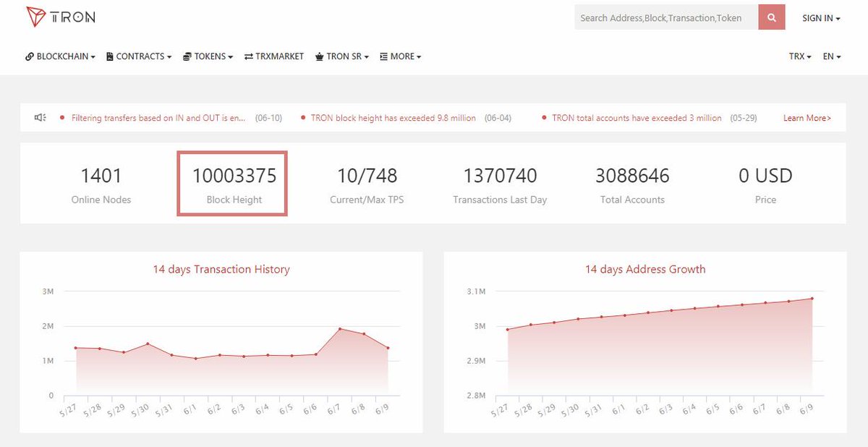This screenshot has width=868, height=447.
Task: Click the 5/30 point in Transaction History
Action: pyautogui.click(x=148, y=344)
